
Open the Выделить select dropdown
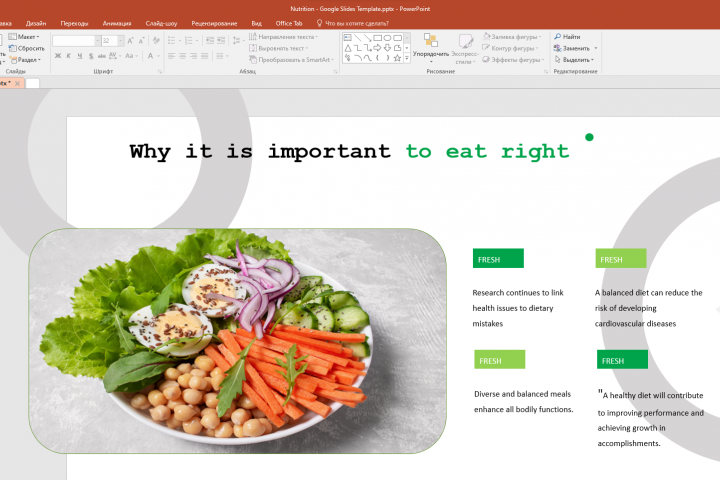[x=574, y=60]
